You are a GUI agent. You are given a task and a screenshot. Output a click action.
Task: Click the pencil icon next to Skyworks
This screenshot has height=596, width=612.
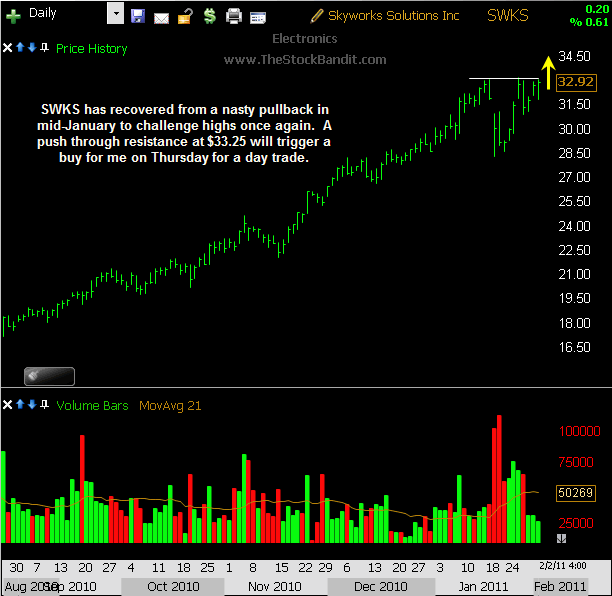click(317, 16)
